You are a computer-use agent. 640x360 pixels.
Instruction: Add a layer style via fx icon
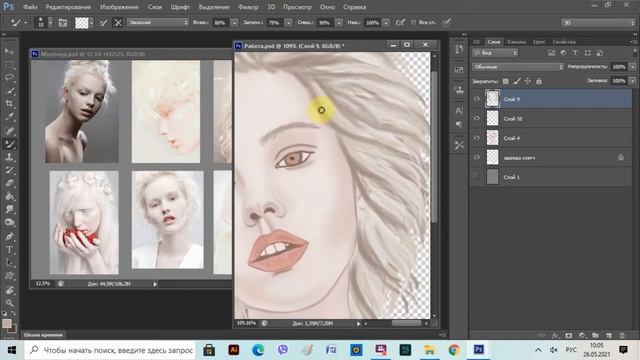click(555, 335)
